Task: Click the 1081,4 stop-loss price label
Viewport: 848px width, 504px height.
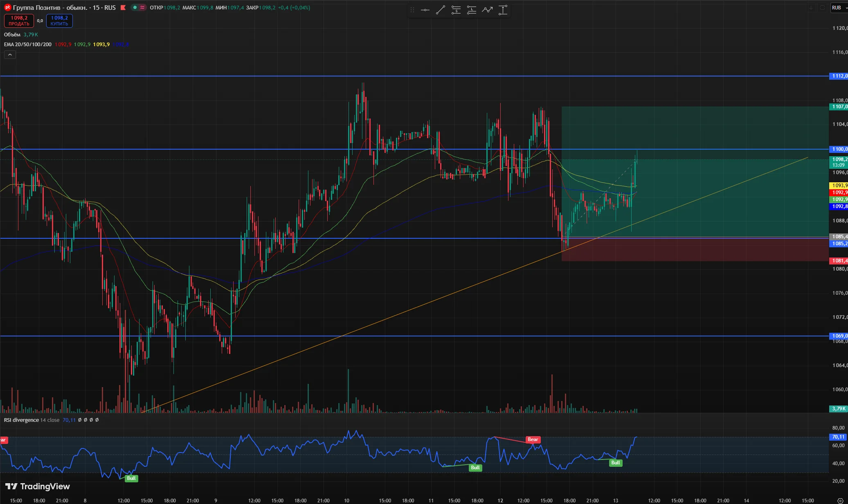Action: (x=838, y=261)
